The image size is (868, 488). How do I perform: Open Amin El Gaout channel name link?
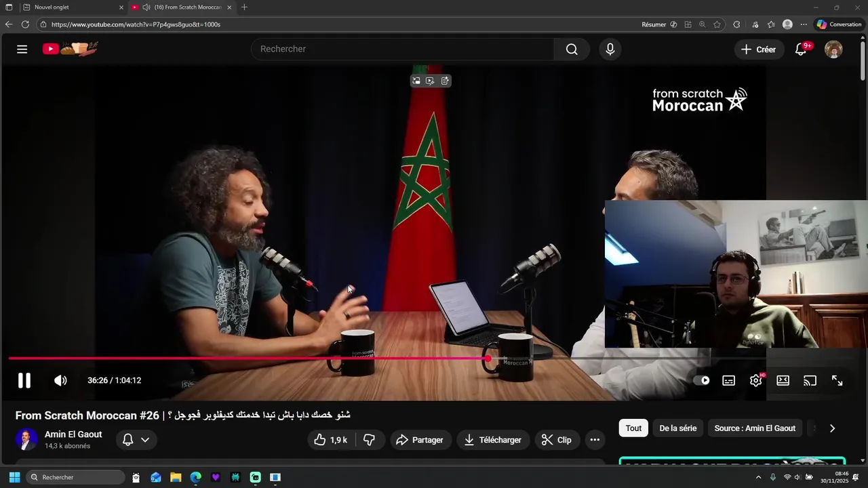point(73,434)
